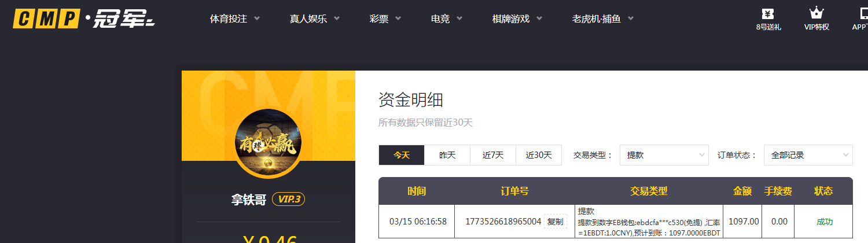Select the 近7天 date filter
The image size is (868, 243).
coord(493,155)
